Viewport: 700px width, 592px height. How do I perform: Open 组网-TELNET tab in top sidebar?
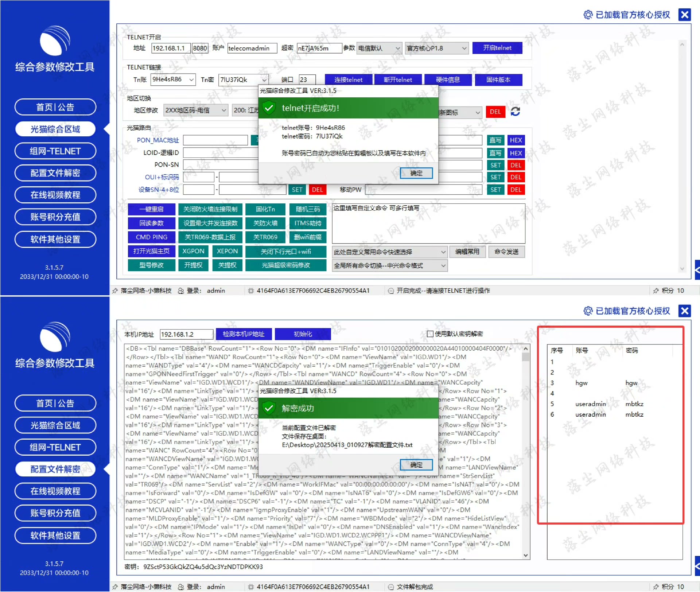click(x=55, y=151)
